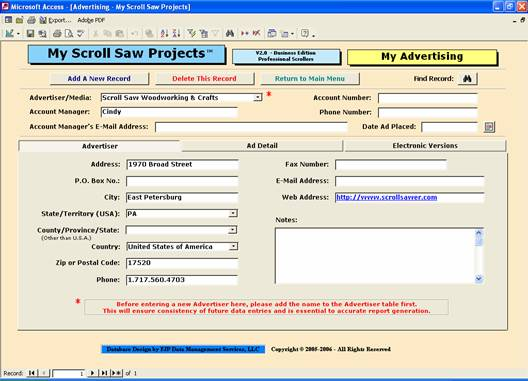Open the www.scrollsawer.com web address link
The height and width of the screenshot is (381, 528).
[x=387, y=197]
